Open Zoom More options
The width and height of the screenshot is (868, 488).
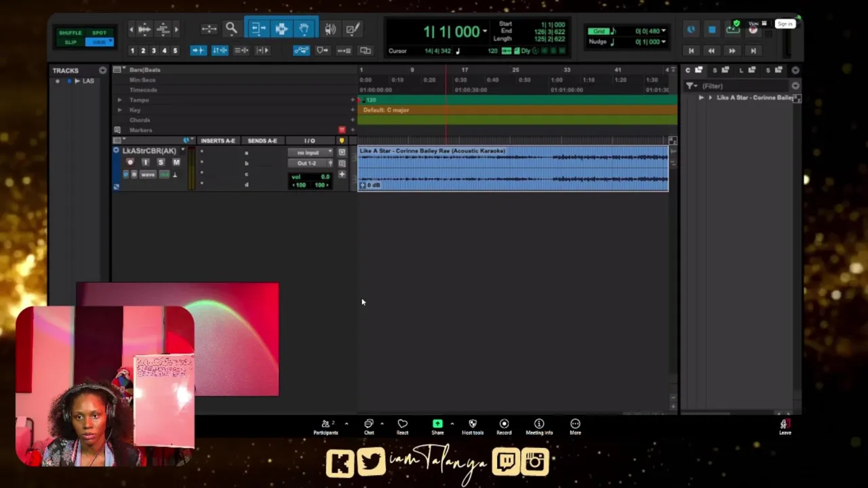[x=575, y=427]
